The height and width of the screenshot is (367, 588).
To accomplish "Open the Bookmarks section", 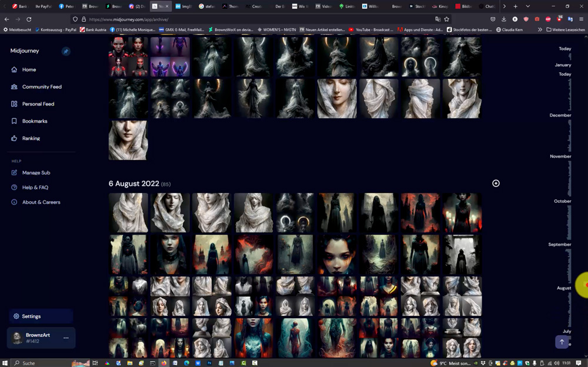I will click(34, 121).
